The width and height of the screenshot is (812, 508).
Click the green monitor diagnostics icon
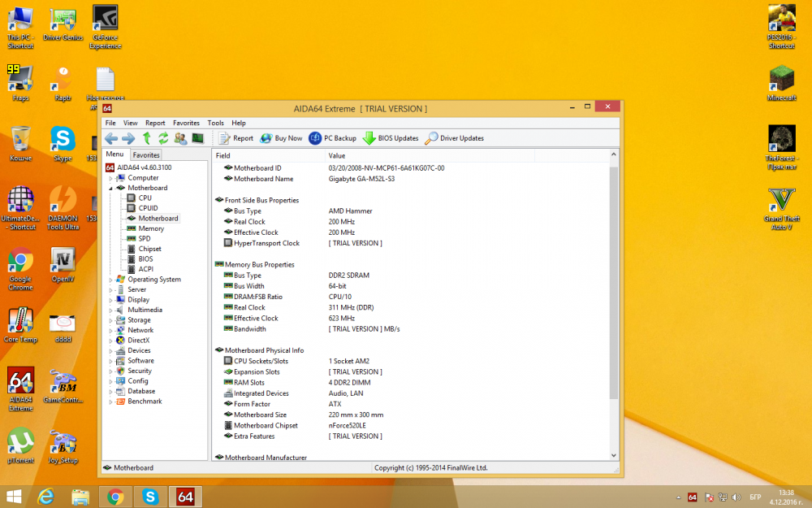pyautogui.click(x=198, y=138)
